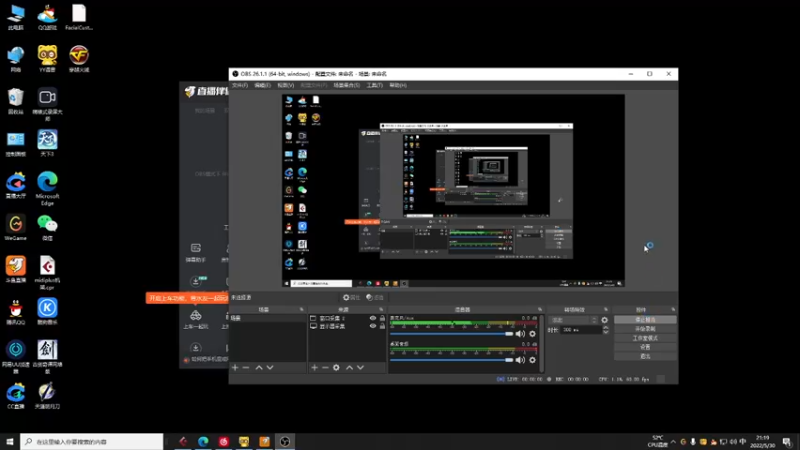800x450 pixels.
Task: Click the first button in Controls panel
Action: (x=645, y=320)
